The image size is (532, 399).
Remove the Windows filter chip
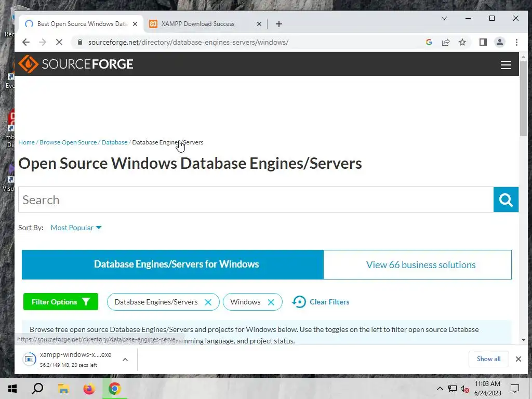(x=271, y=302)
